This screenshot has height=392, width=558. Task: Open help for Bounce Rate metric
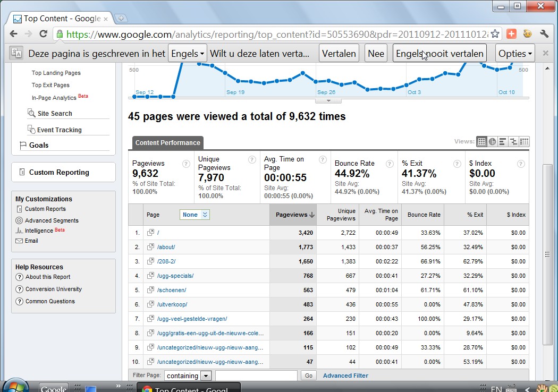coord(390,164)
